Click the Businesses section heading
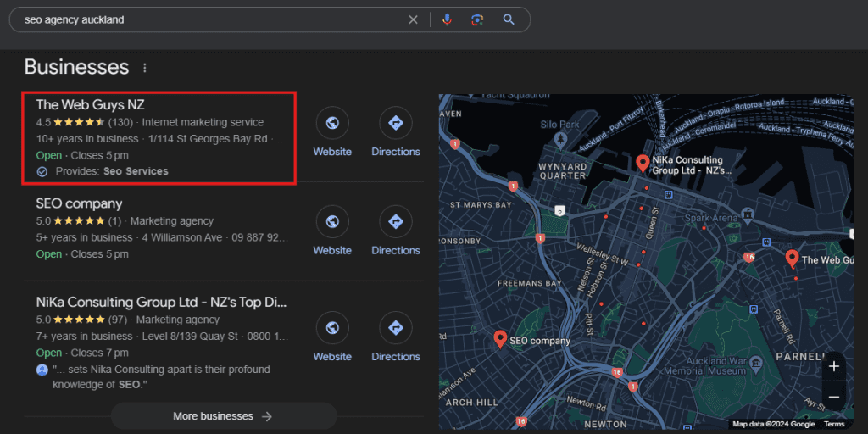The image size is (868, 434). pyautogui.click(x=76, y=67)
